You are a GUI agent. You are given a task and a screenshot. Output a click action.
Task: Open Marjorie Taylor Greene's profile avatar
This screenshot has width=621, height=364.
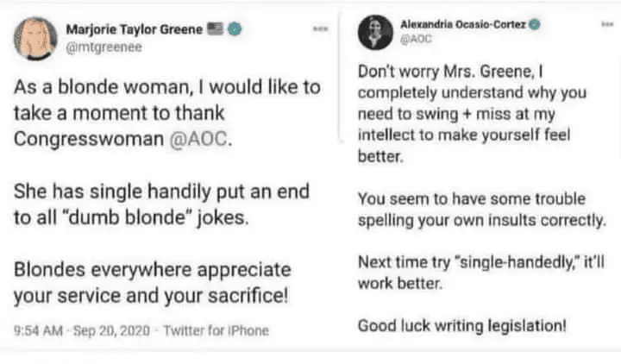pyautogui.click(x=34, y=35)
